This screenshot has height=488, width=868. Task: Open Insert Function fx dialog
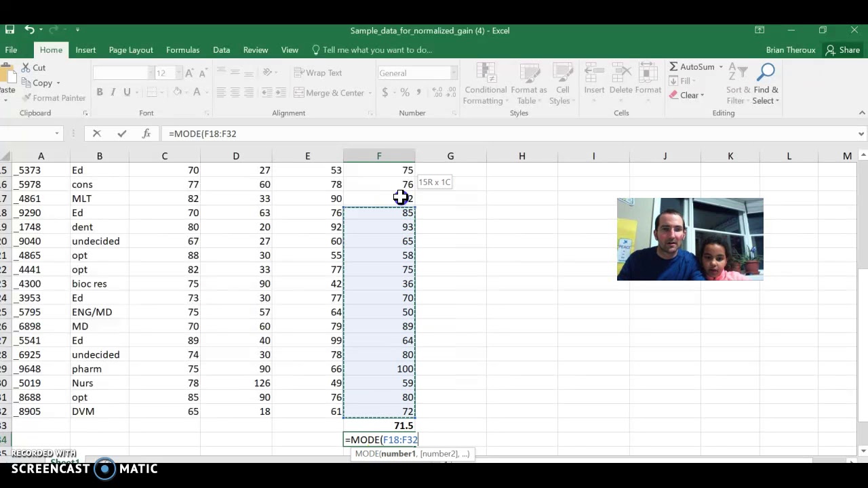tap(146, 134)
